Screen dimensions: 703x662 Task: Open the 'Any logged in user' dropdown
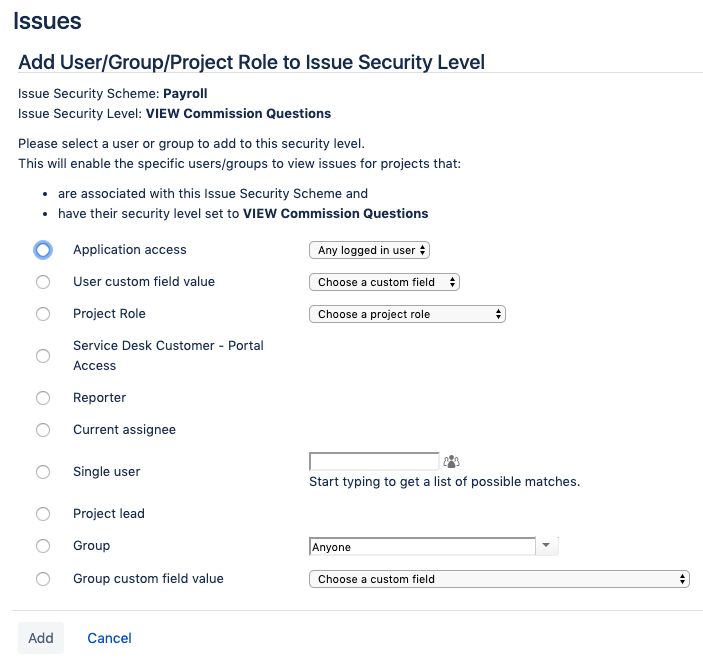pyautogui.click(x=369, y=251)
